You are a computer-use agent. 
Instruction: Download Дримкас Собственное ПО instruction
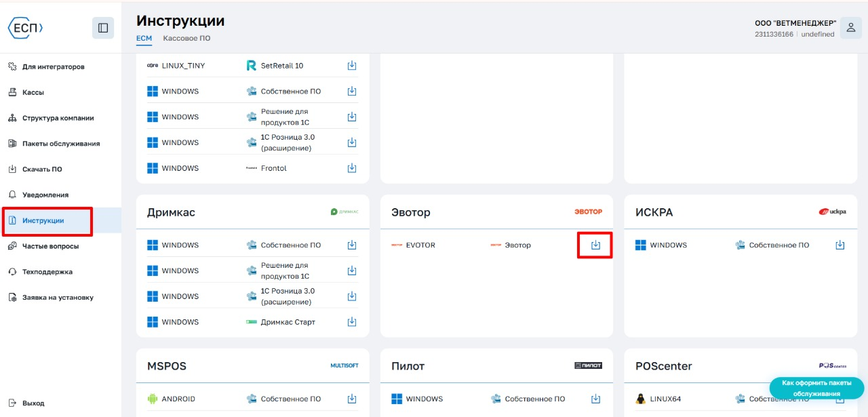tap(352, 245)
